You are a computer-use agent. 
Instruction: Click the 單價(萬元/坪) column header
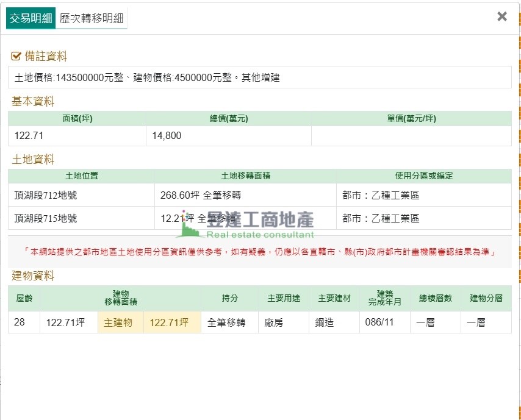point(411,118)
